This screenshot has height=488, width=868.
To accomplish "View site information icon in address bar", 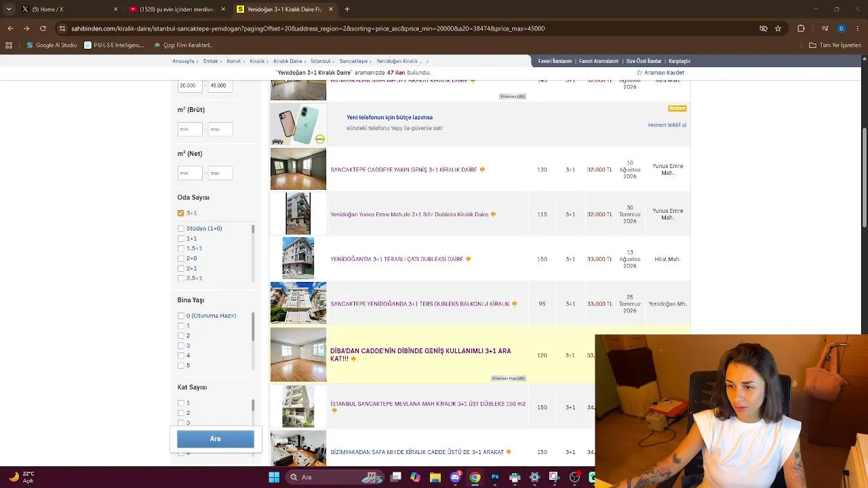I will [x=62, y=28].
